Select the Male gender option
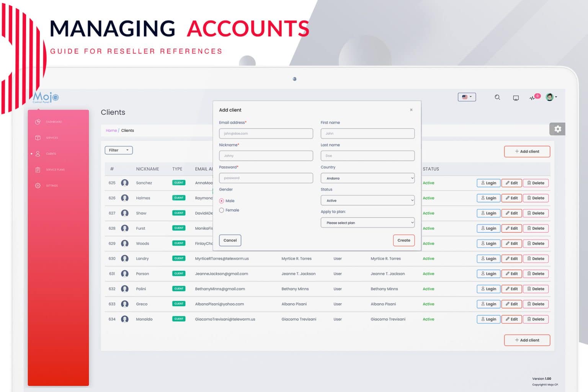This screenshot has height=392, width=588. point(222,201)
